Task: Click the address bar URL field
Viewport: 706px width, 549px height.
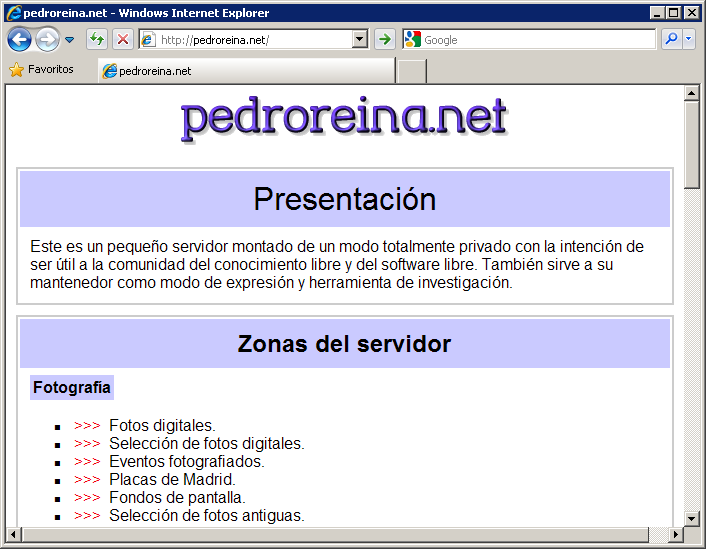Action: (255, 40)
